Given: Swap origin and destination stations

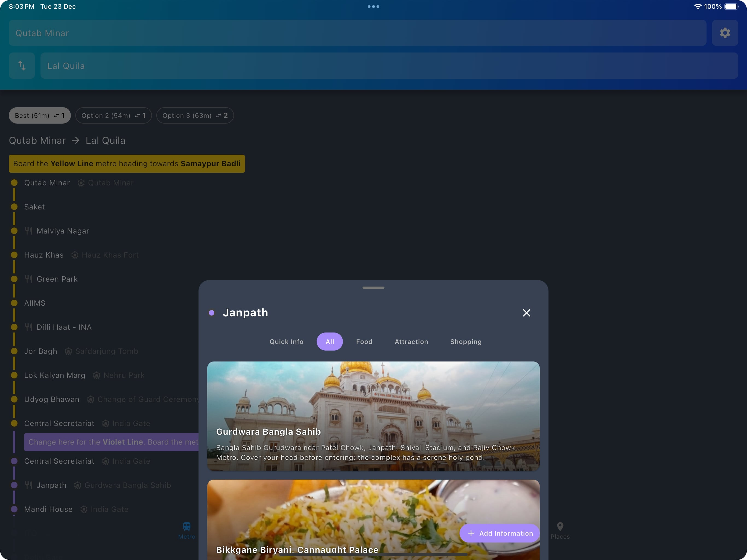Looking at the screenshot, I should (x=22, y=66).
